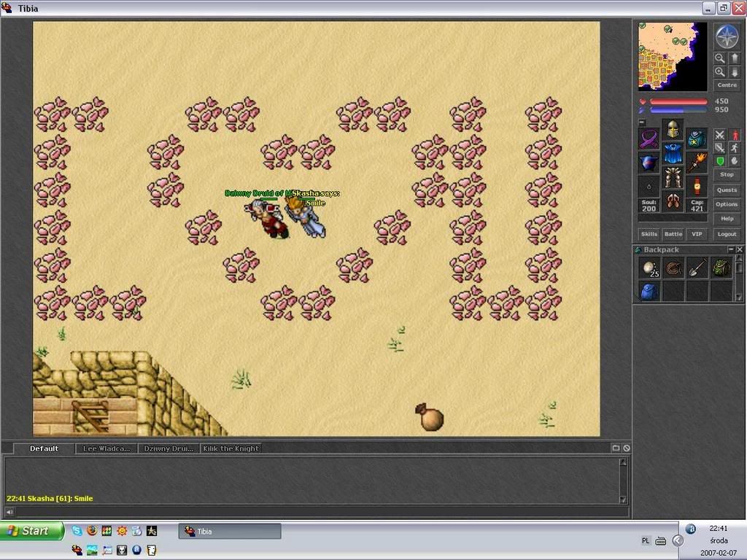
Task: Select the empty ring slot
Action: coord(649,186)
